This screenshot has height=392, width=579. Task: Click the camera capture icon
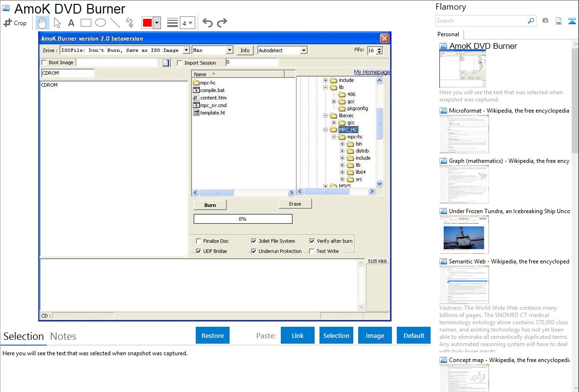[545, 21]
